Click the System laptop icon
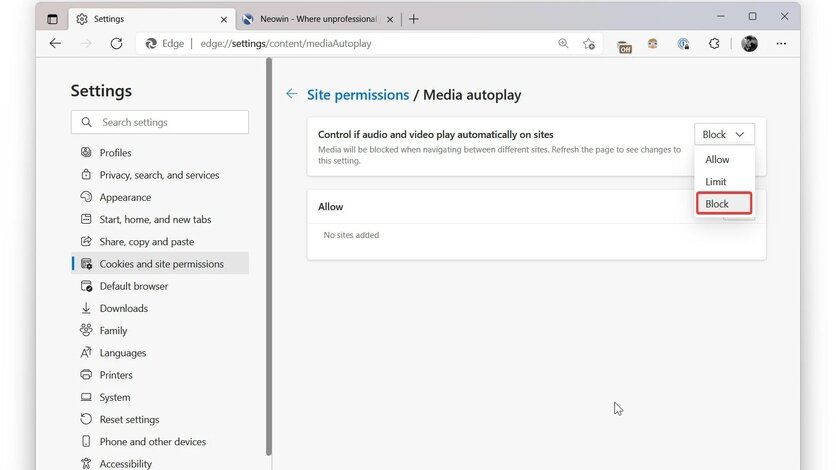 [x=86, y=397]
